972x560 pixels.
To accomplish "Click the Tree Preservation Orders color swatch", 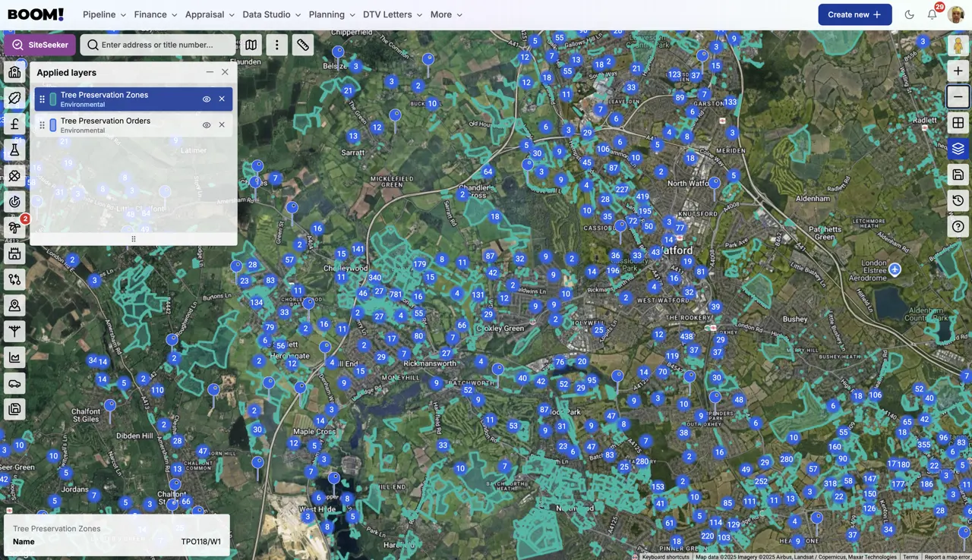I will point(53,125).
